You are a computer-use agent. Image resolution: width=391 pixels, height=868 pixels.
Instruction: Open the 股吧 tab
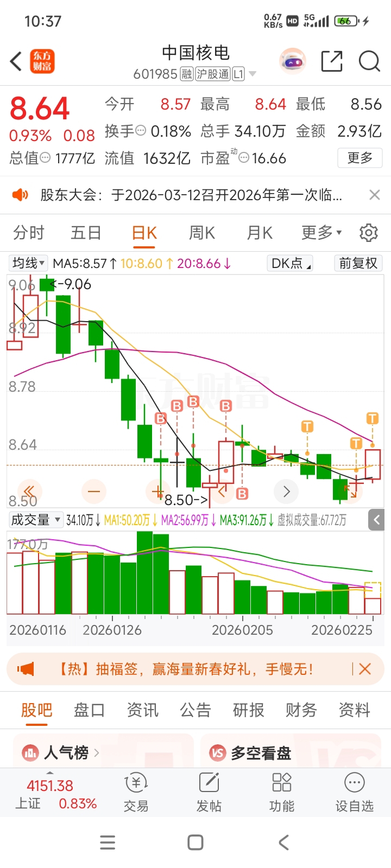tap(37, 710)
